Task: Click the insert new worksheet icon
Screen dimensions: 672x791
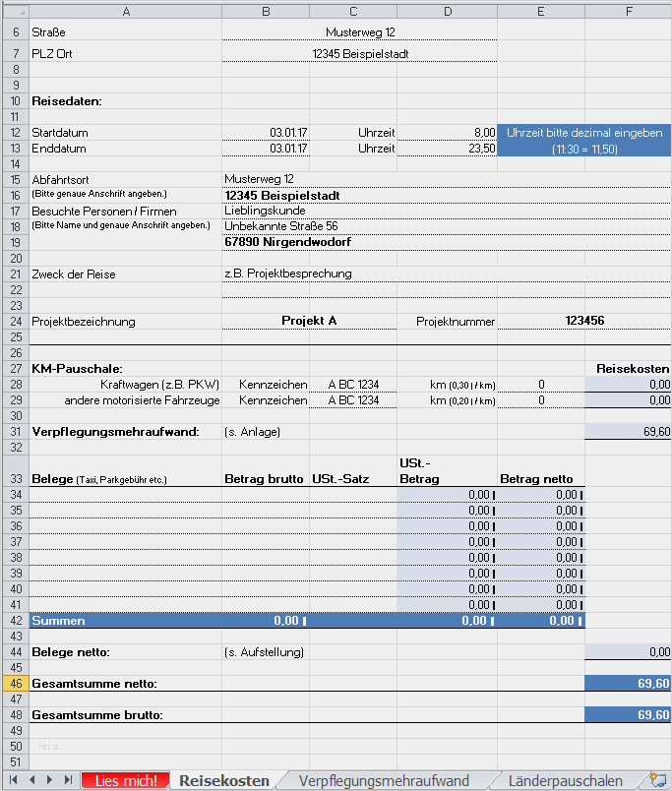Action: click(658, 780)
